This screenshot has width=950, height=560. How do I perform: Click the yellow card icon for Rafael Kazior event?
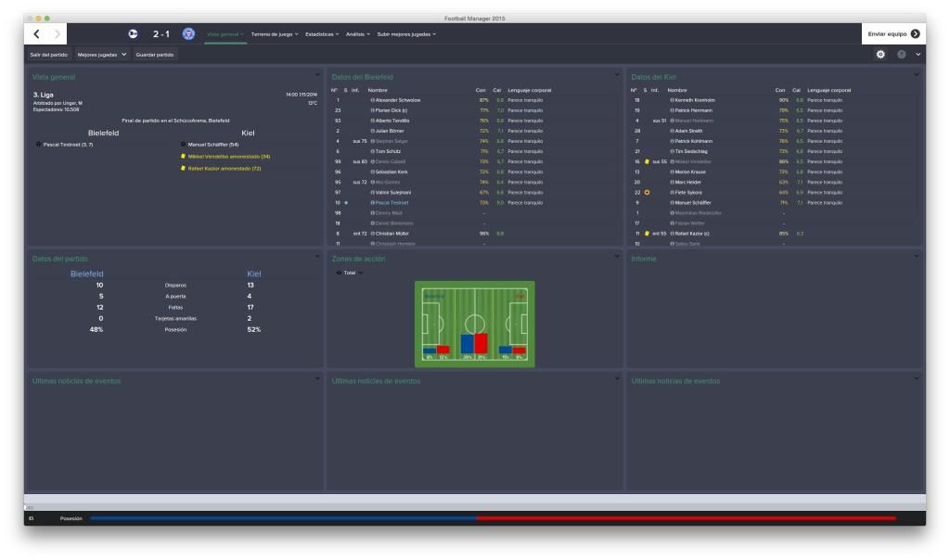pyautogui.click(x=183, y=169)
